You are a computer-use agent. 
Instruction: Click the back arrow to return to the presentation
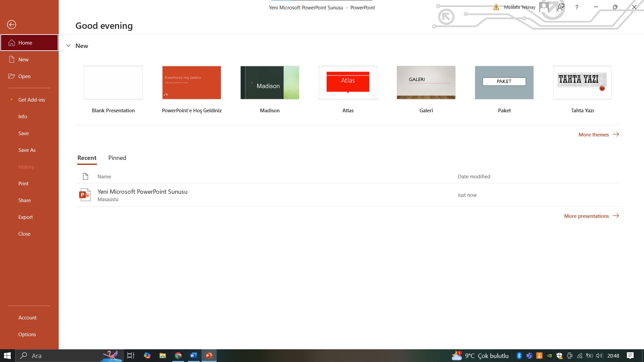point(11,24)
